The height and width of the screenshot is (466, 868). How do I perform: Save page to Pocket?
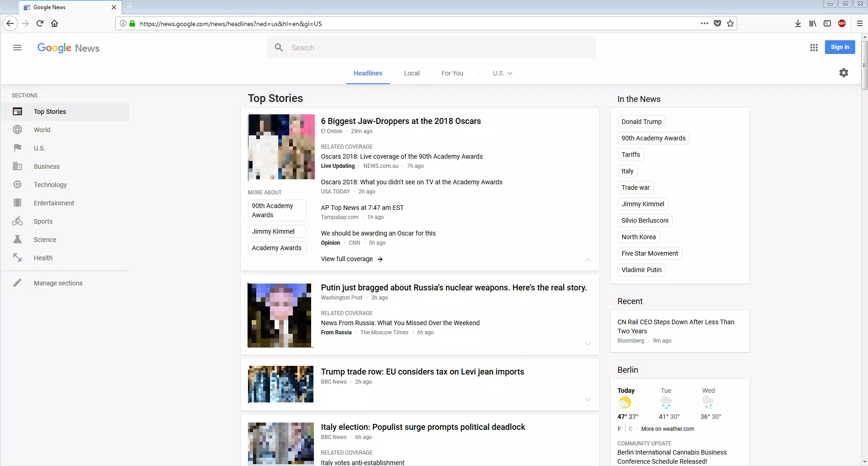(x=717, y=23)
